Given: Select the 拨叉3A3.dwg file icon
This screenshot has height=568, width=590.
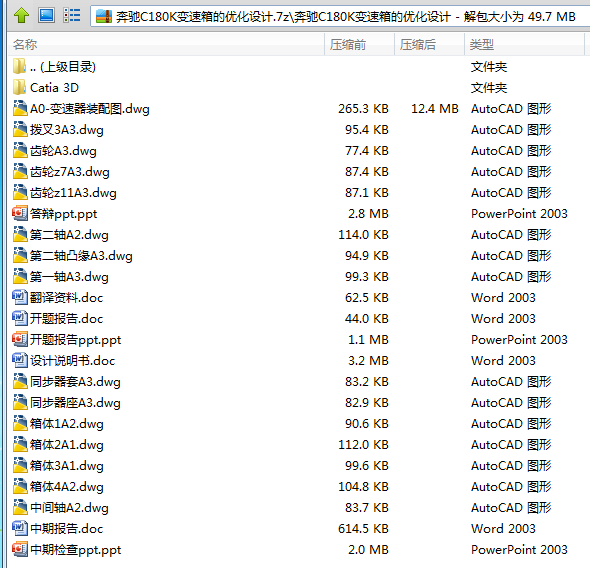Looking at the screenshot, I should click(20, 129).
